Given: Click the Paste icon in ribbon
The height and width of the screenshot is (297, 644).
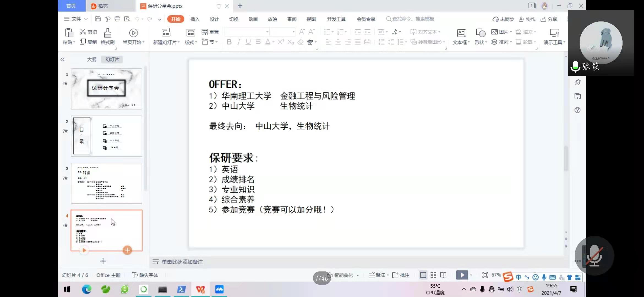Looking at the screenshot, I should pyautogui.click(x=69, y=33).
